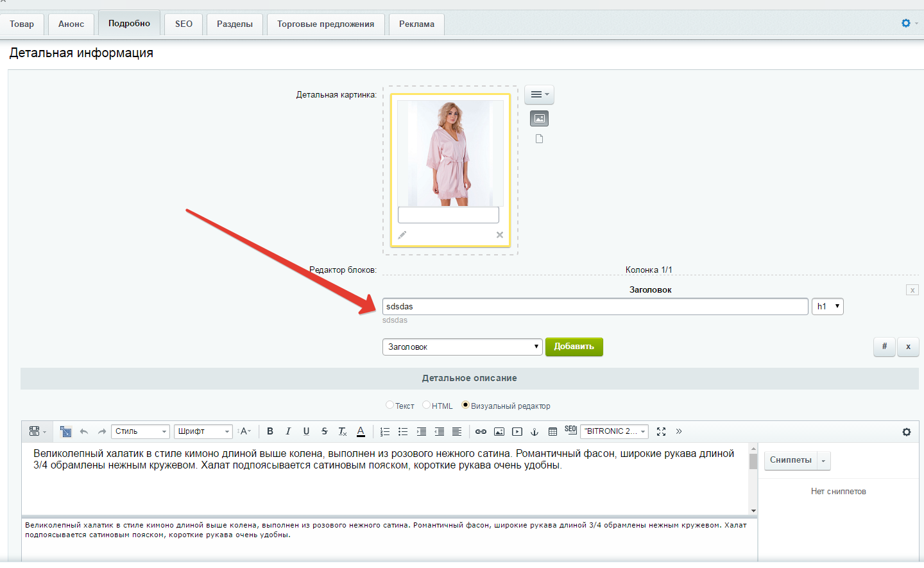Click the paste-from-Word toolbar icon
Image resolution: width=924 pixels, height=568 pixels.
tap(65, 431)
